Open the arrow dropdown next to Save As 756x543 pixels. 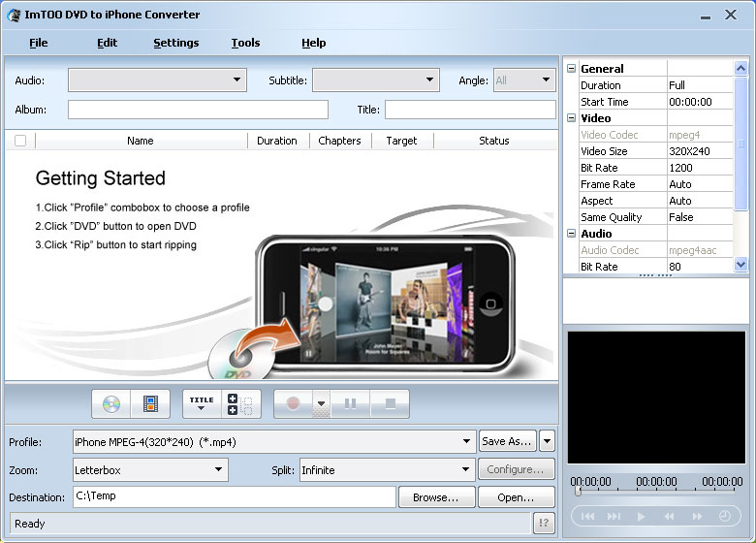click(547, 441)
